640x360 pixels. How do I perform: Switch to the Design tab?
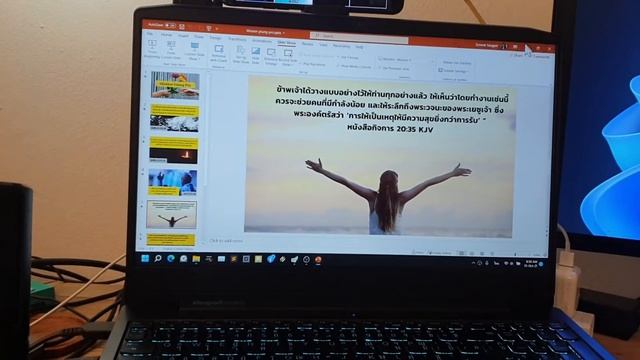pos(215,38)
